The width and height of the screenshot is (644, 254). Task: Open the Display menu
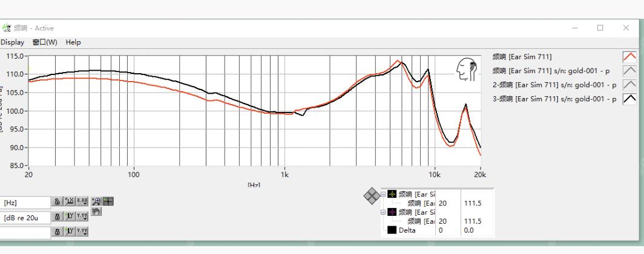click(x=12, y=42)
